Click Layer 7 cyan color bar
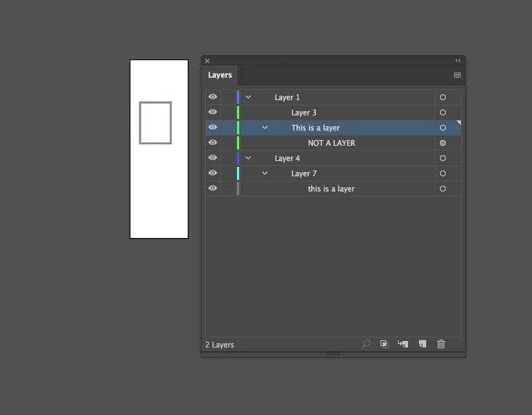532x415 pixels. [238, 173]
